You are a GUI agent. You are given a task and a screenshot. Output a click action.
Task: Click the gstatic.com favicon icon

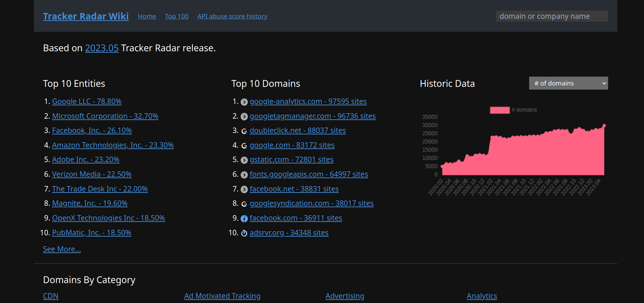pyautogui.click(x=244, y=160)
